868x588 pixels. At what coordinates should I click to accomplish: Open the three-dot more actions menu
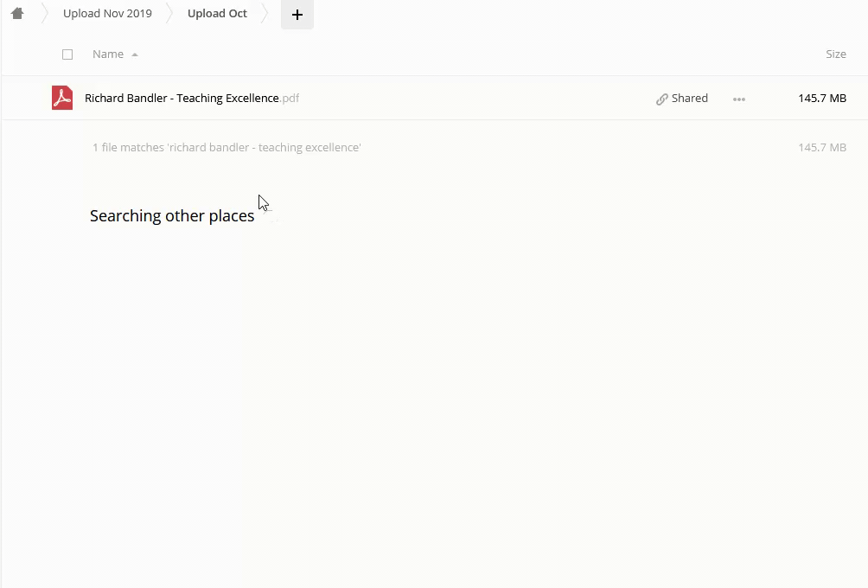[738, 99]
